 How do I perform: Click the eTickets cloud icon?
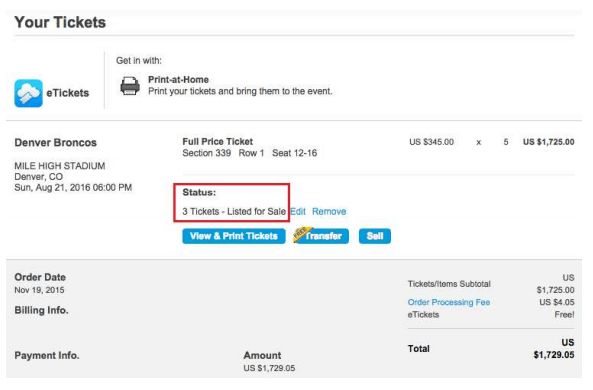click(x=28, y=93)
